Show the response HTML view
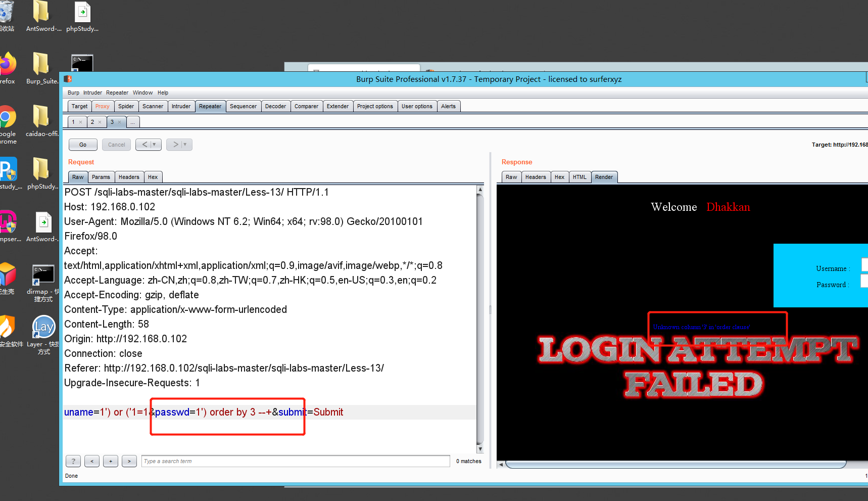 coord(580,177)
